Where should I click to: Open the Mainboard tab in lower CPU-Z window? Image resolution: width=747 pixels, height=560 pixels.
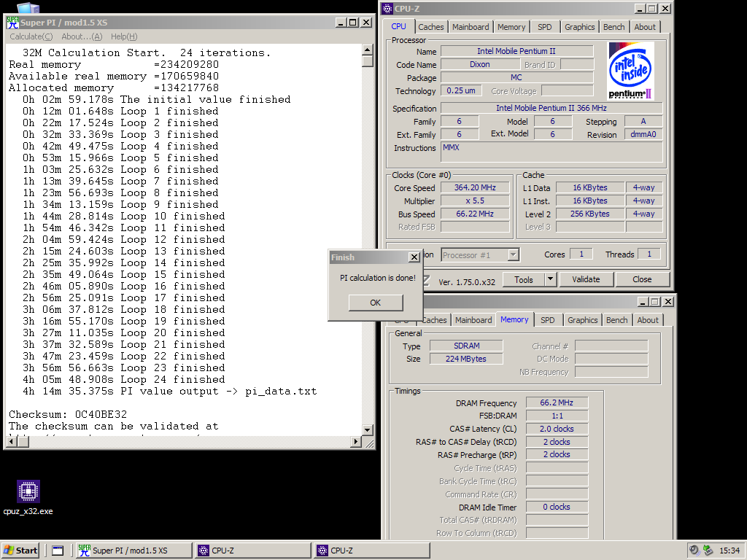(x=473, y=320)
